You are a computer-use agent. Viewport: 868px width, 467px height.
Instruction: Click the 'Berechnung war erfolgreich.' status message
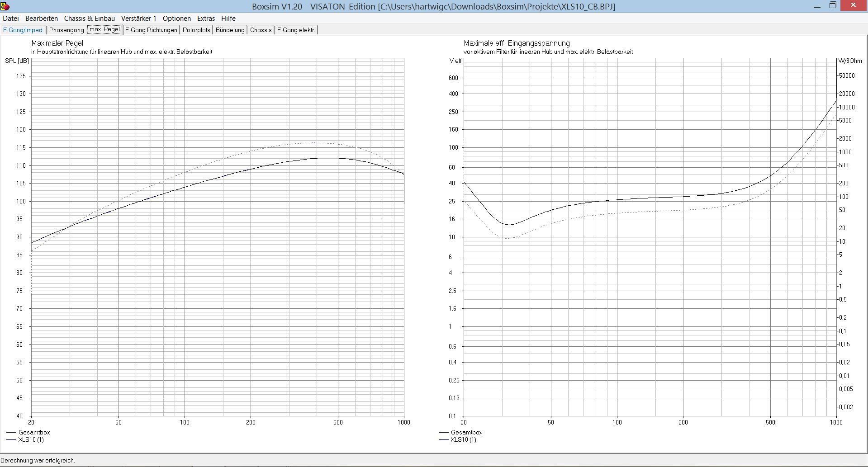click(38, 460)
